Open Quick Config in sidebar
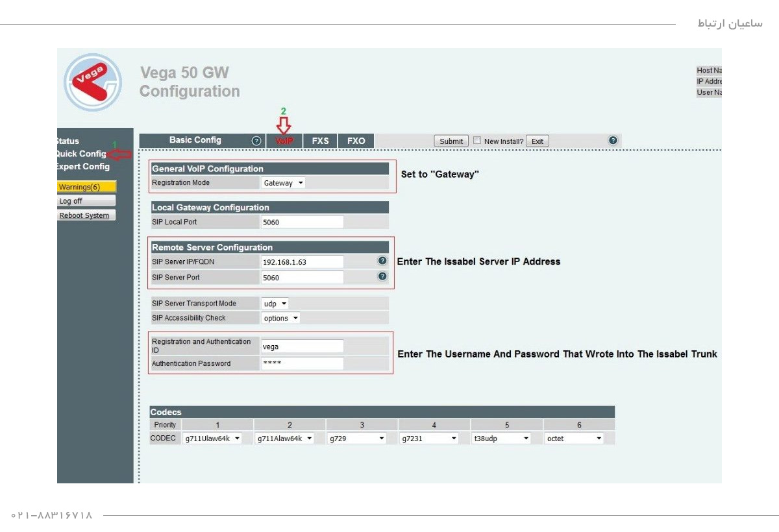This screenshot has width=779, height=532. [82, 154]
